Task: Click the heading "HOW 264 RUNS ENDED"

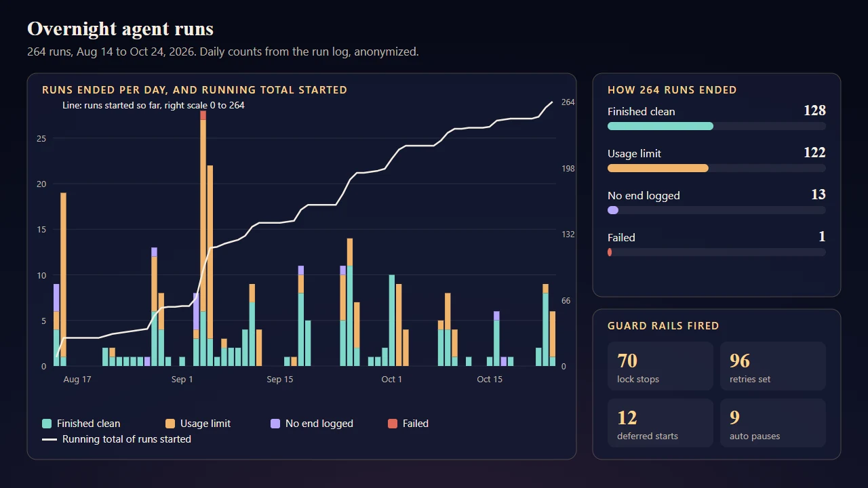Action: [x=672, y=90]
